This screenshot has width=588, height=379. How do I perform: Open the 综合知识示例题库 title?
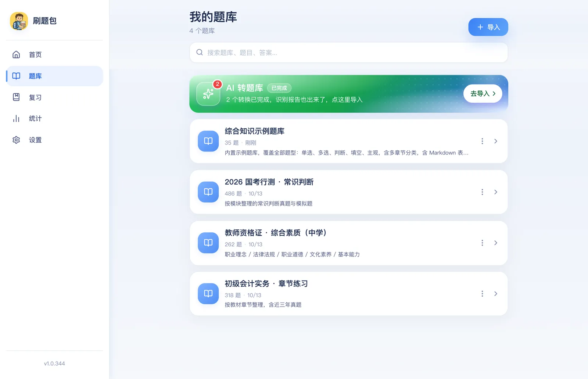pos(254,131)
